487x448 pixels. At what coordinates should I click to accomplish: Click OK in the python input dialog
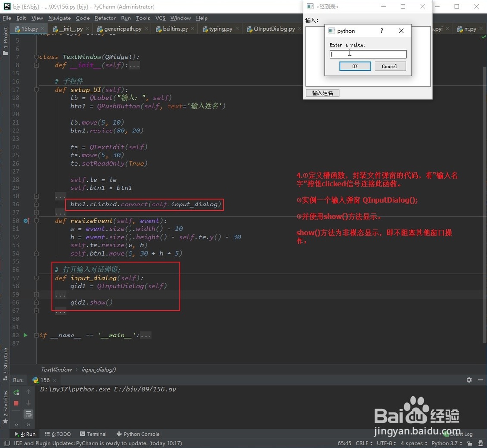[355, 66]
